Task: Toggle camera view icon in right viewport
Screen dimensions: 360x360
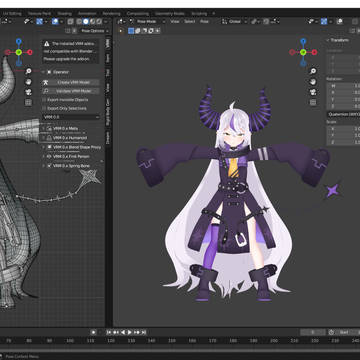Action: pyautogui.click(x=313, y=92)
